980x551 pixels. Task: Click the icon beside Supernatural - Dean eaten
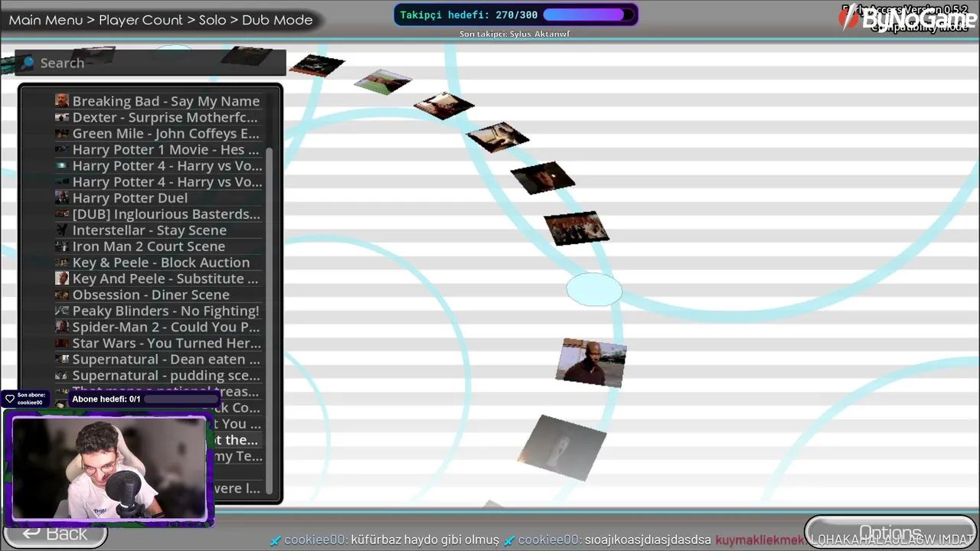(x=62, y=359)
